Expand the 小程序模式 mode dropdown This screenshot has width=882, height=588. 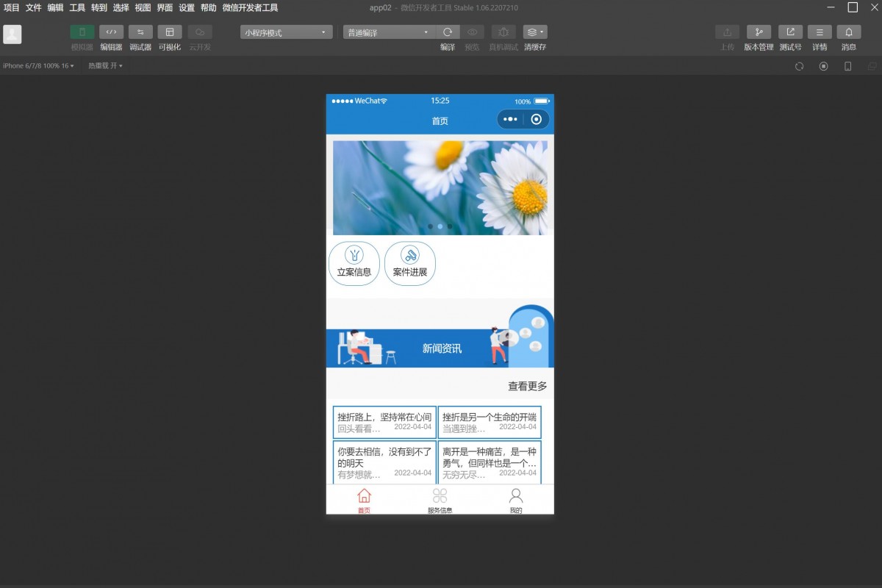286,32
